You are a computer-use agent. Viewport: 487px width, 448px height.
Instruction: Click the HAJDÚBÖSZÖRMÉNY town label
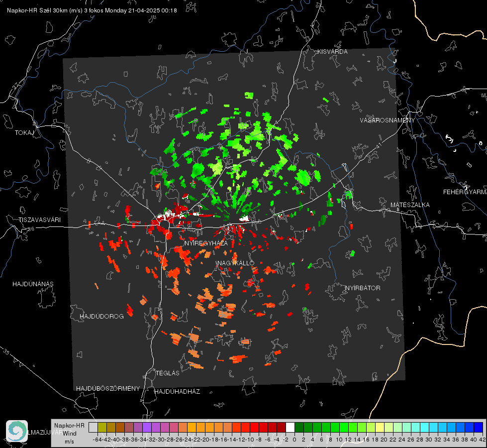click(x=108, y=389)
